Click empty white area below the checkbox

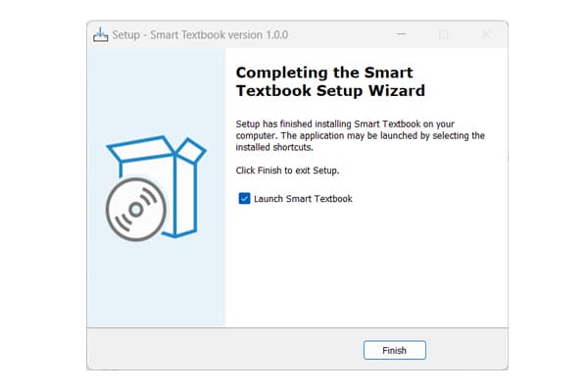[x=363, y=265]
